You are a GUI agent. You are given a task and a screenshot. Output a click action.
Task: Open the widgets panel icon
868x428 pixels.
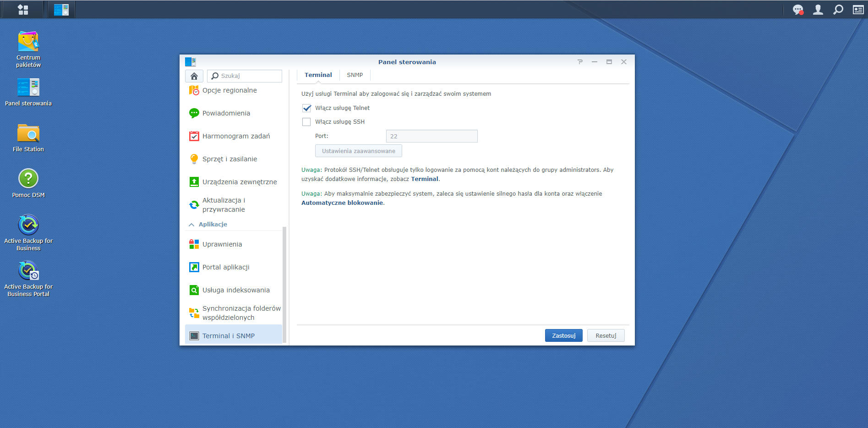(858, 10)
